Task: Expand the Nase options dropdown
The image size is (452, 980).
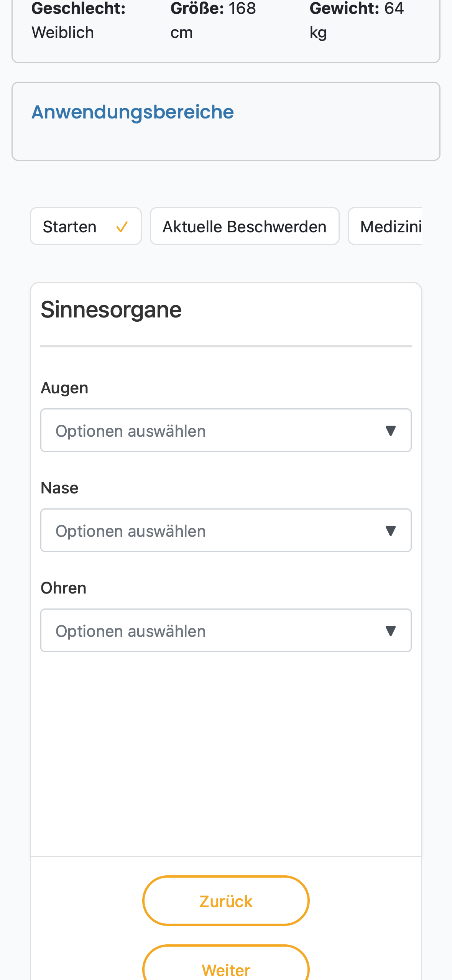Action: coord(226,530)
